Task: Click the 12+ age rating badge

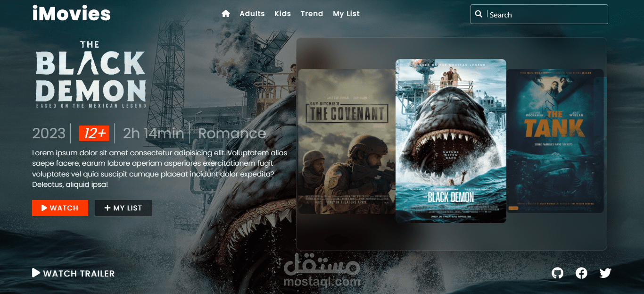Action: tap(94, 134)
